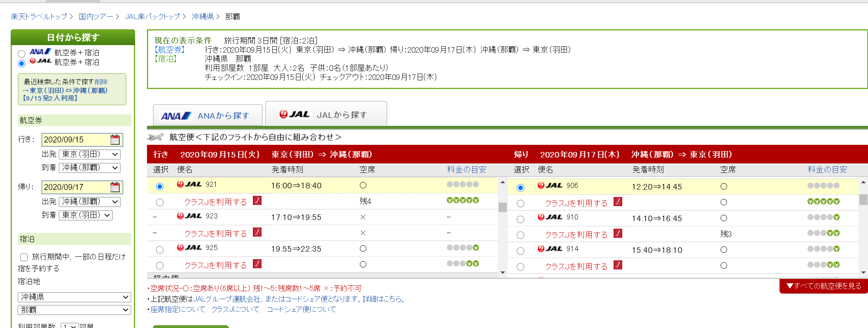
Task: Go to 楽天トラベルトップ breadcrumb
Action: [x=39, y=17]
